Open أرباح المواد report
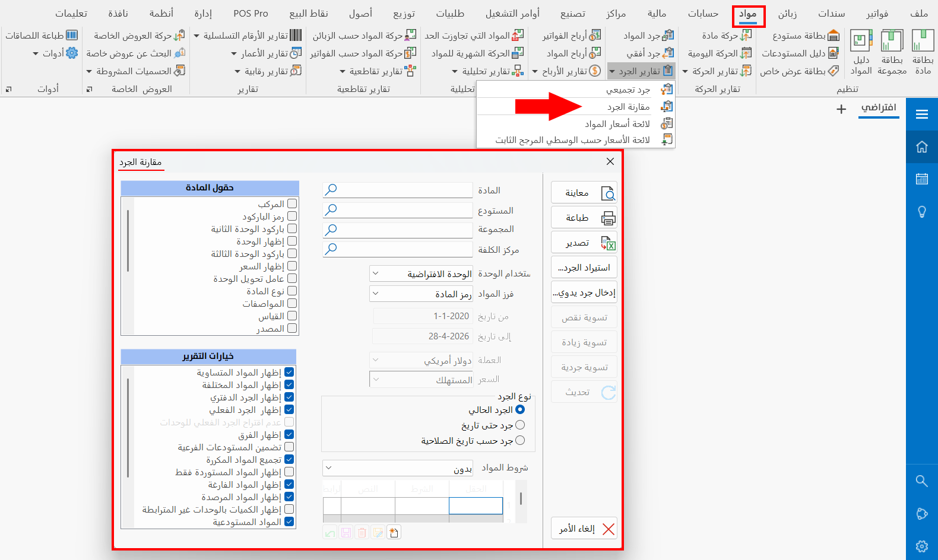 point(573,53)
